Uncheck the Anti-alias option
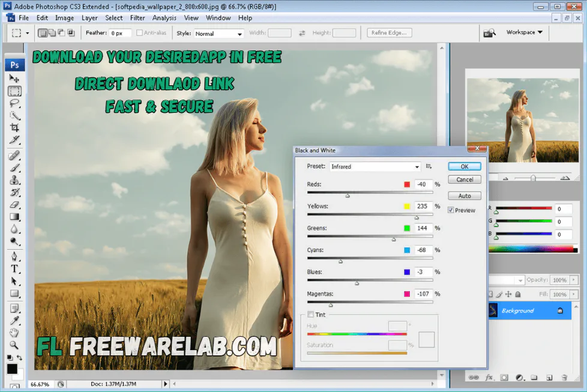The width and height of the screenshot is (587, 392). point(139,33)
